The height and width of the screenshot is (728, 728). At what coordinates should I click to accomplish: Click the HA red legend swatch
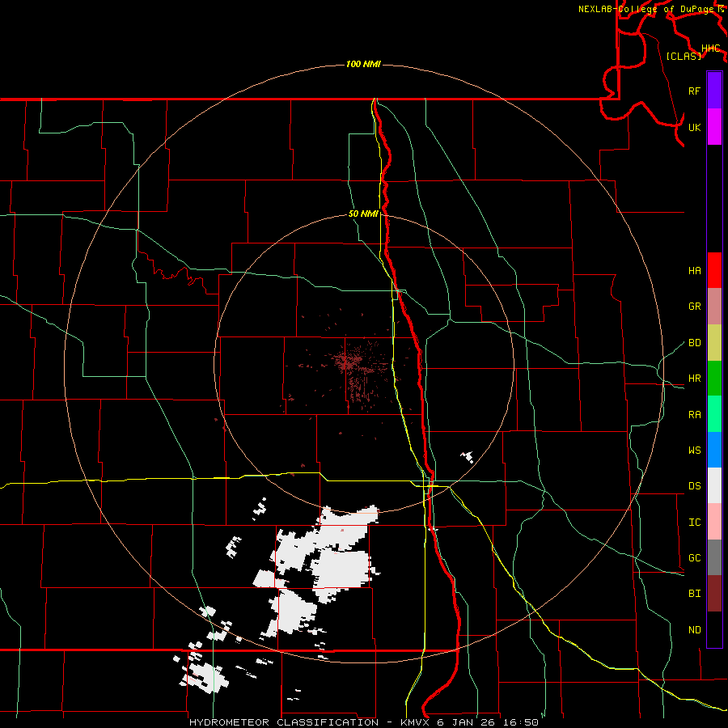point(714,270)
